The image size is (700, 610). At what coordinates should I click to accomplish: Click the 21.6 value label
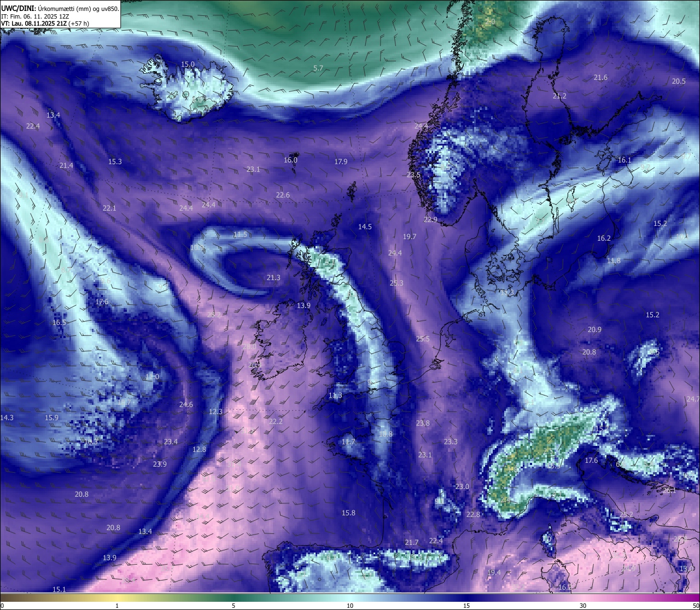pyautogui.click(x=600, y=77)
